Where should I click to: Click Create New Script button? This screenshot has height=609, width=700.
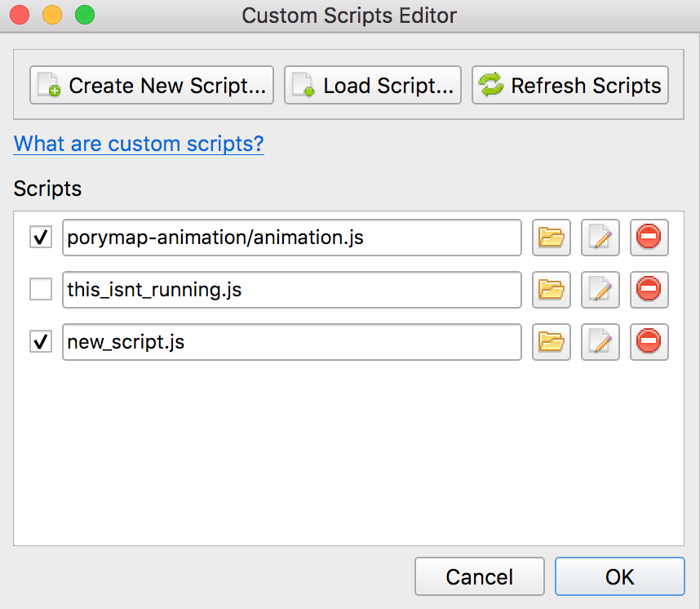(x=151, y=85)
